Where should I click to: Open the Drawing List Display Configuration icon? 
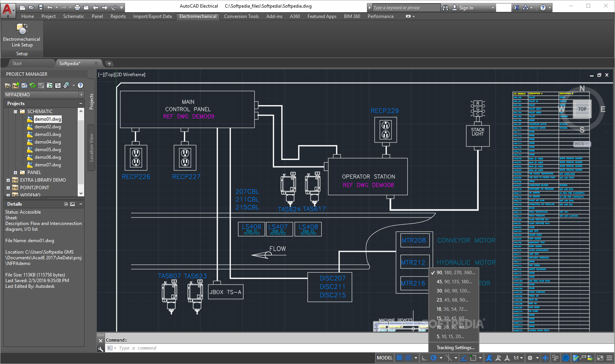(x=58, y=85)
